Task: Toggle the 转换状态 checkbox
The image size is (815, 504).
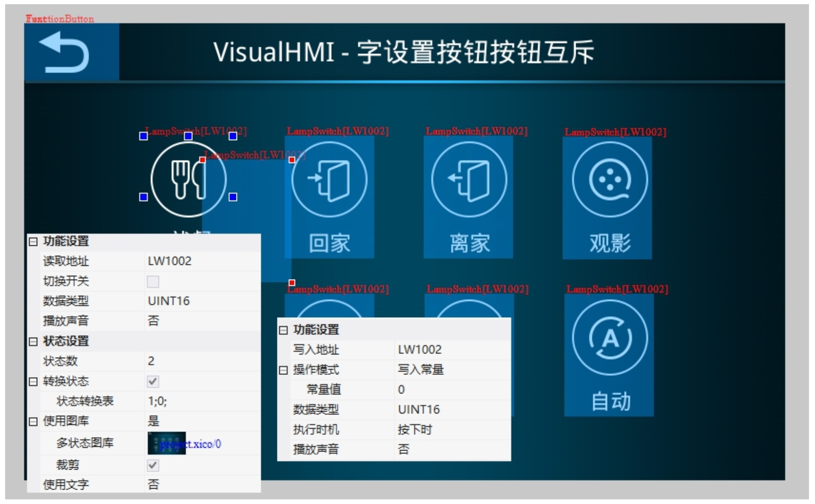Action: pos(153,381)
